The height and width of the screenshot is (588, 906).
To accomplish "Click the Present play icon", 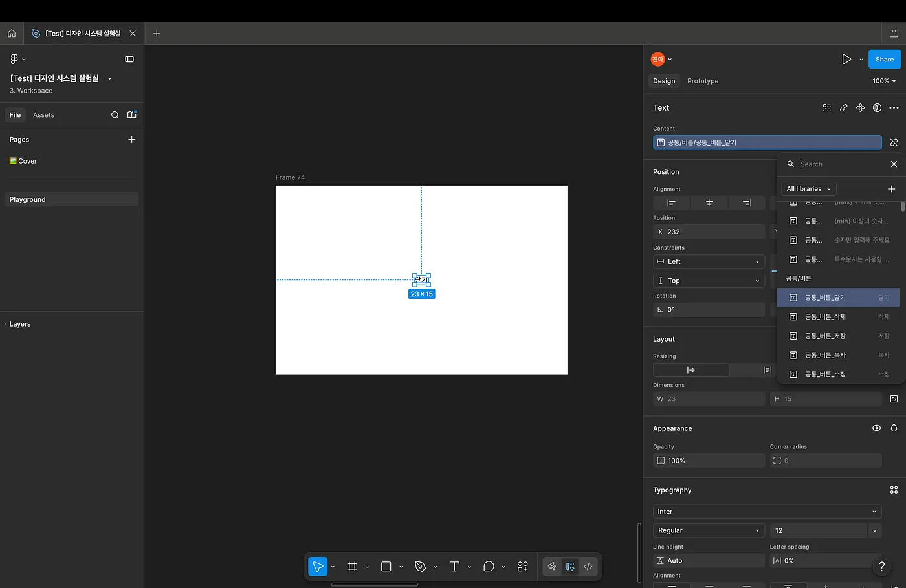I will tap(846, 60).
